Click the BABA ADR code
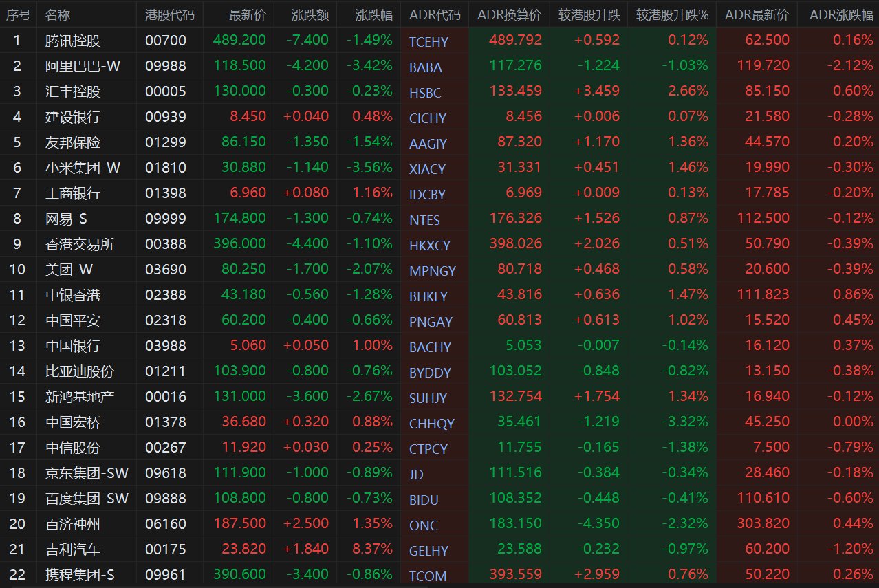Image resolution: width=879 pixels, height=588 pixels. pos(426,67)
